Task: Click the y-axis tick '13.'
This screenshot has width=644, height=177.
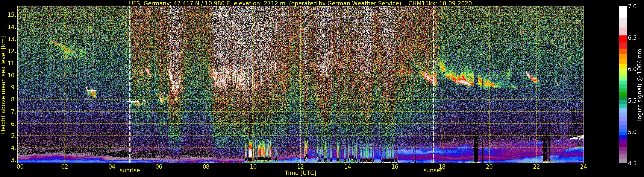Action: pyautogui.click(x=12, y=39)
